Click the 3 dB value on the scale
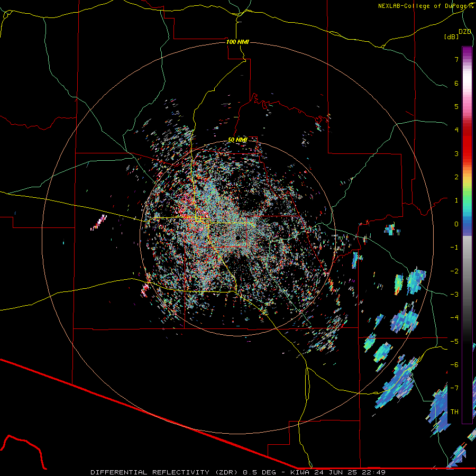This screenshot has height=476, width=476. [456, 153]
